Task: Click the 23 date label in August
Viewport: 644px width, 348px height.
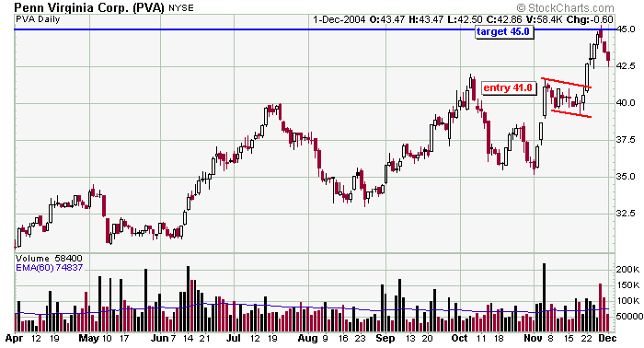Action: [360, 338]
